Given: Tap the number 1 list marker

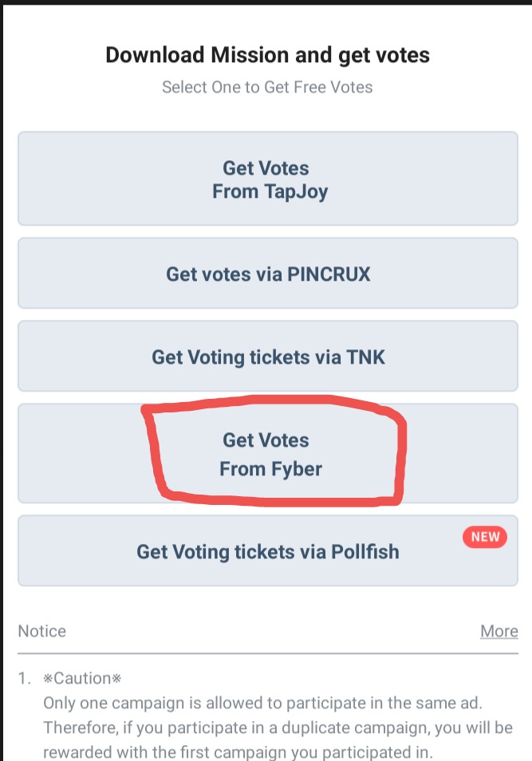Looking at the screenshot, I should tap(25, 679).
